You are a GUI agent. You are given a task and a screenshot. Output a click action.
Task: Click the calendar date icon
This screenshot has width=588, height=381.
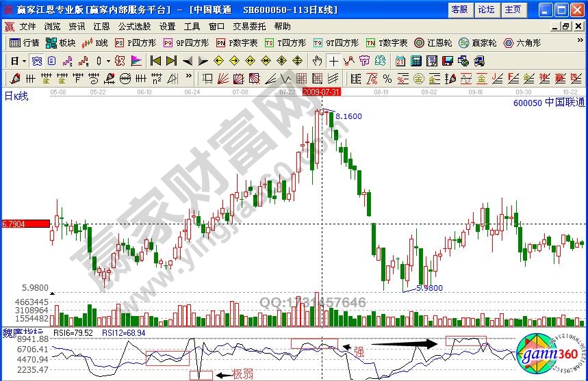400,60
